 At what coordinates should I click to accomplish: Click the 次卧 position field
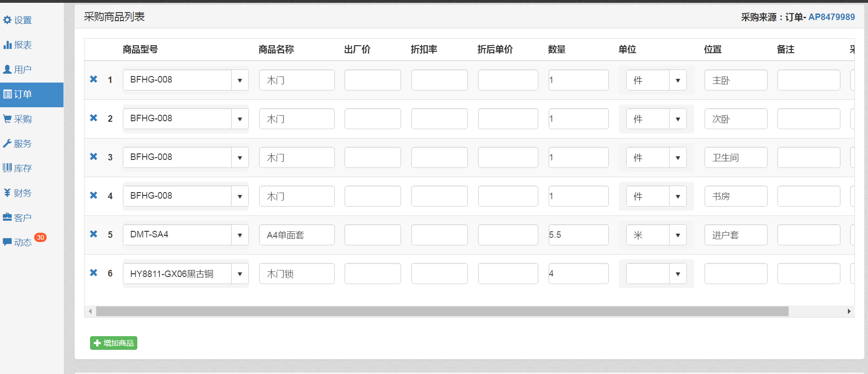(x=736, y=119)
